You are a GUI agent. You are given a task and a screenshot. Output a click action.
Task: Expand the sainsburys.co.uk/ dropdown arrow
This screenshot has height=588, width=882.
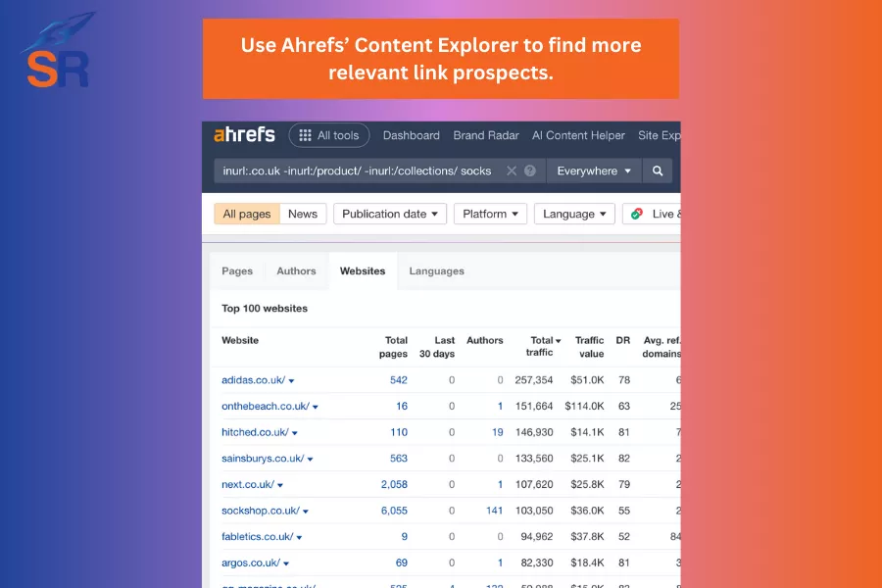point(310,460)
